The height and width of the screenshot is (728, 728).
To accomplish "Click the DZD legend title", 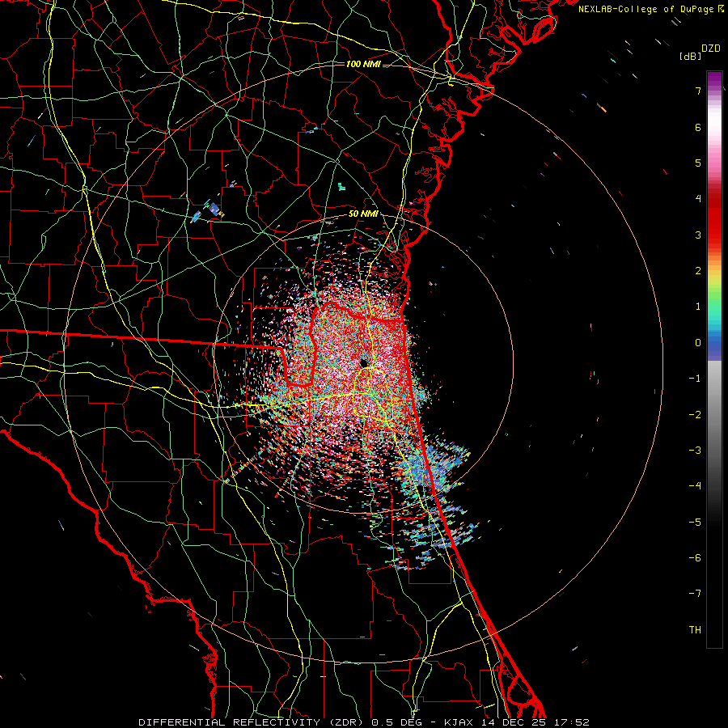I will pos(711,49).
